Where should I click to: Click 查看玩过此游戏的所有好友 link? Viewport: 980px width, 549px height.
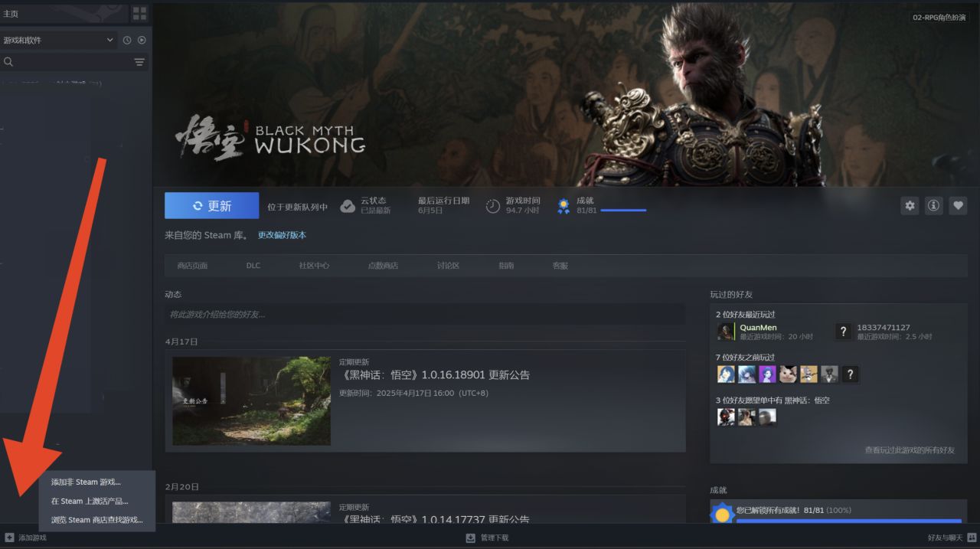tap(910, 450)
